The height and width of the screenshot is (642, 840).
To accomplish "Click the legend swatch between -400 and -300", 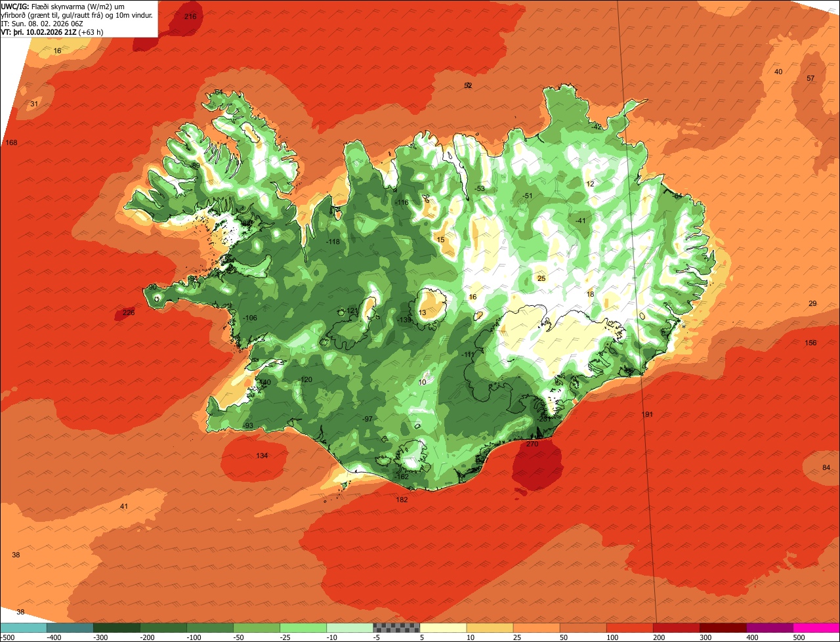I will (x=70, y=628).
